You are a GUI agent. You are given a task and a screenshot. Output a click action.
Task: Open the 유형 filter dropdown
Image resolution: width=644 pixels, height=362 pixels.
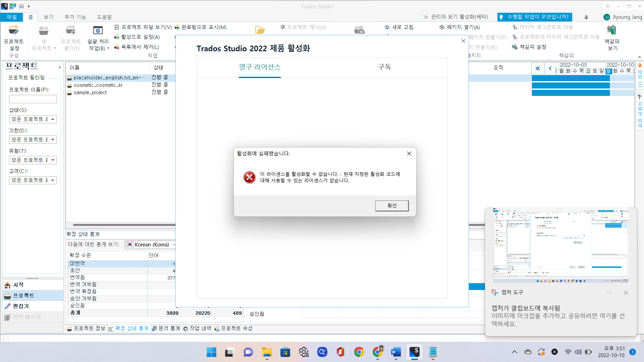click(33, 160)
